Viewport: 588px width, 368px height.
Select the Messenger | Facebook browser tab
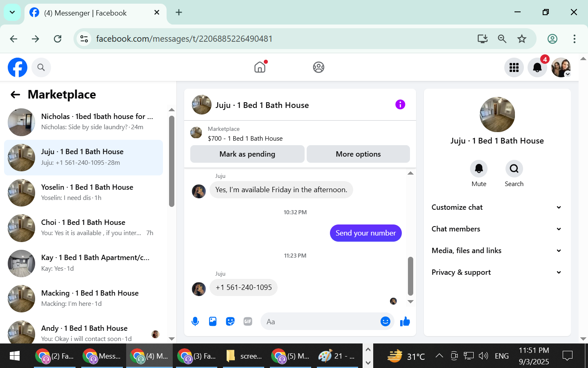pos(96,13)
